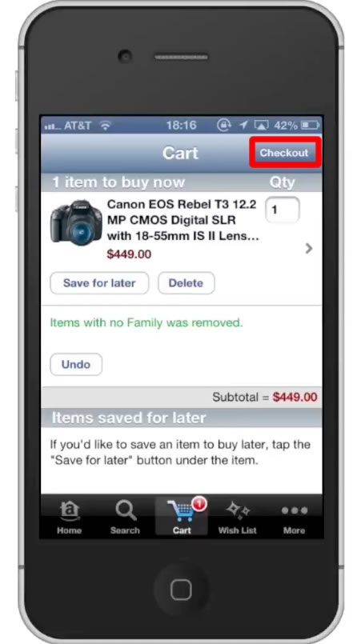Open the Canon EOS Rebel T3 title

183,221
